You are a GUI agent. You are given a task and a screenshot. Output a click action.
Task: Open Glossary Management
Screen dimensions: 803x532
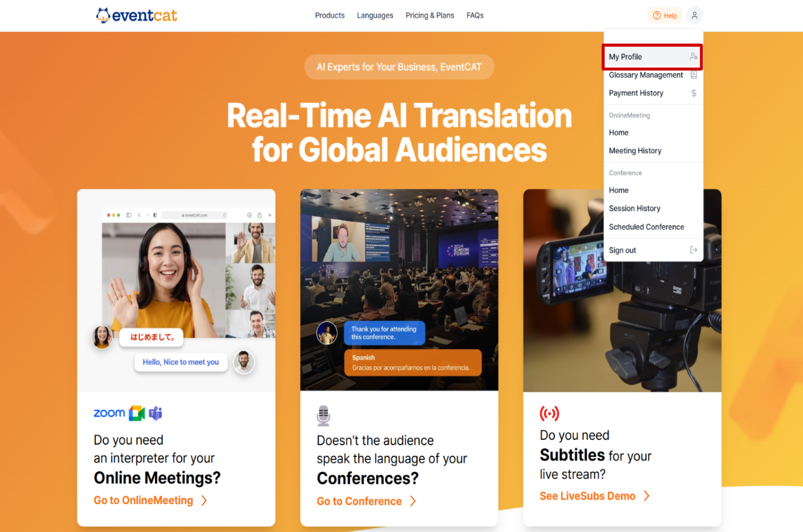(653, 75)
